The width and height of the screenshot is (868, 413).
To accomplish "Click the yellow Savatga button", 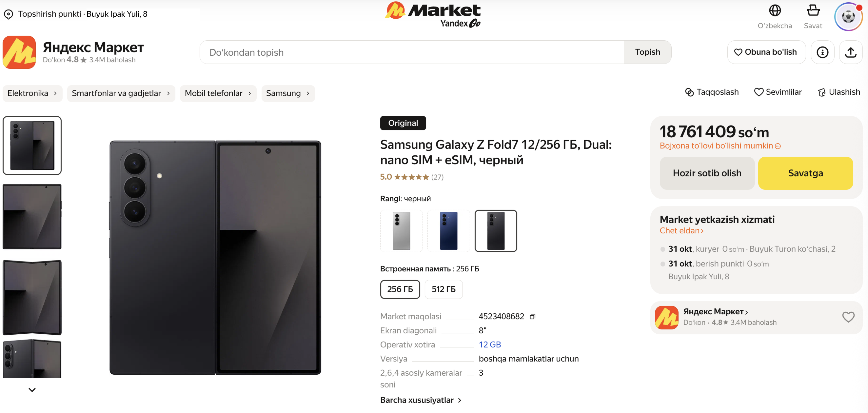I will 805,173.
